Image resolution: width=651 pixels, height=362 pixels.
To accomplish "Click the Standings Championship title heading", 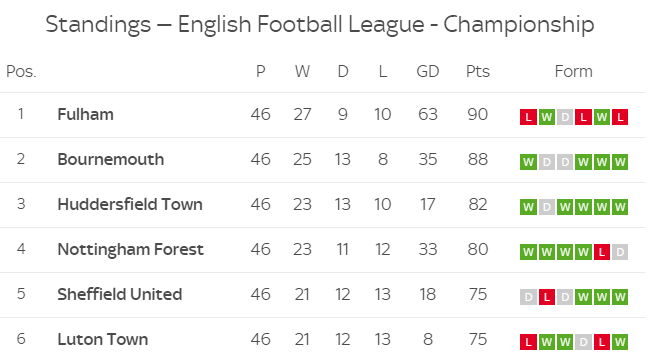I will click(x=320, y=24).
